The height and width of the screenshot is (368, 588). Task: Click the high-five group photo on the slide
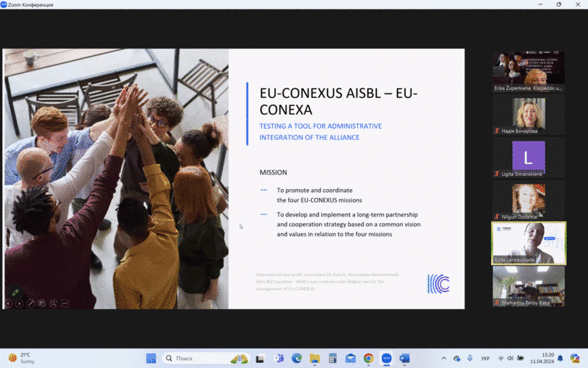[115, 179]
